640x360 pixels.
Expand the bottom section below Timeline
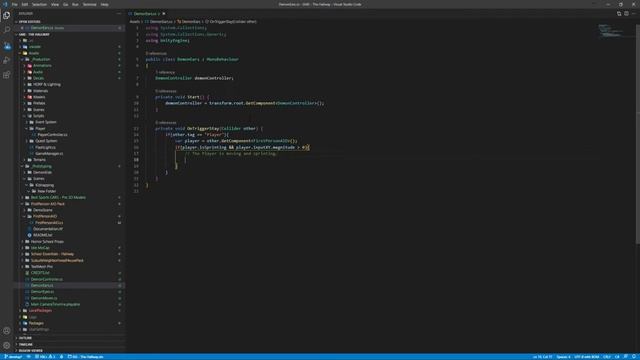30,351
